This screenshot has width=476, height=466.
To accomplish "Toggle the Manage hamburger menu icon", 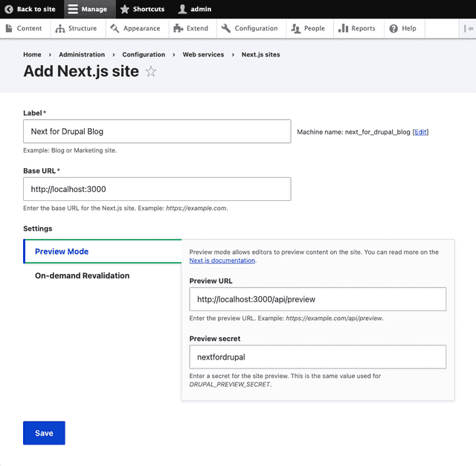I will pyautogui.click(x=73, y=9).
